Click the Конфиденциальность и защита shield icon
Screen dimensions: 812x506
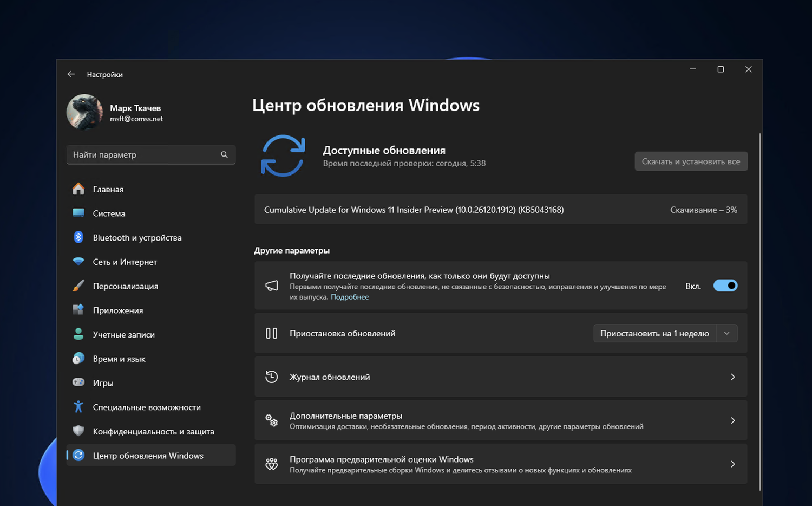coord(78,431)
